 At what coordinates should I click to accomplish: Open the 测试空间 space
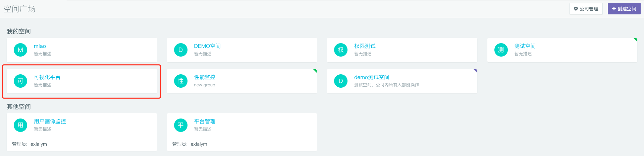[x=525, y=46]
